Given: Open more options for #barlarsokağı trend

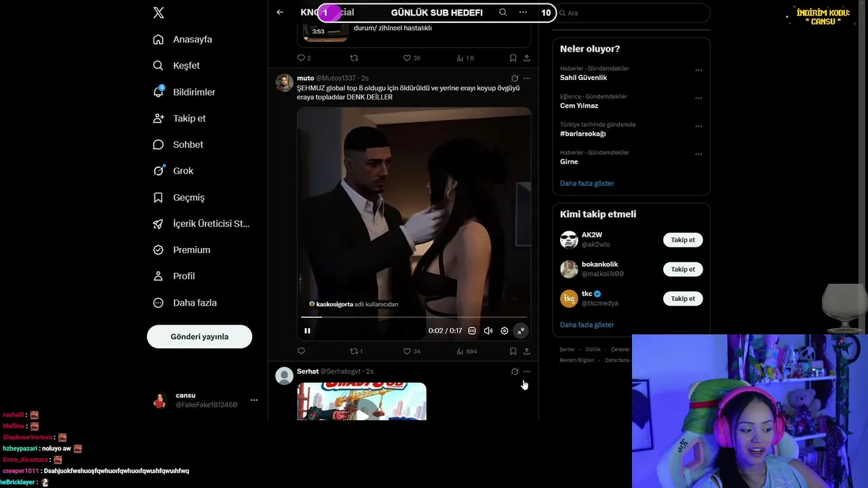Looking at the screenshot, I should 698,126.
